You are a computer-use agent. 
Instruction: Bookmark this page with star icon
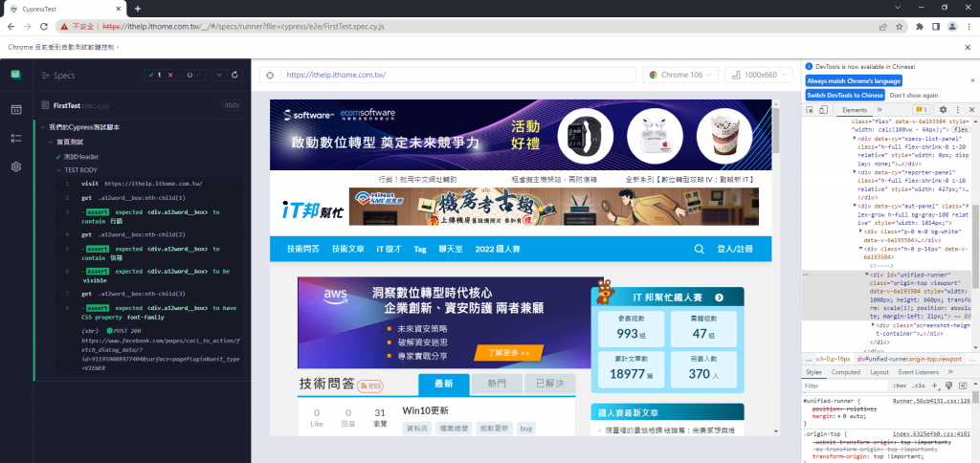click(x=899, y=26)
